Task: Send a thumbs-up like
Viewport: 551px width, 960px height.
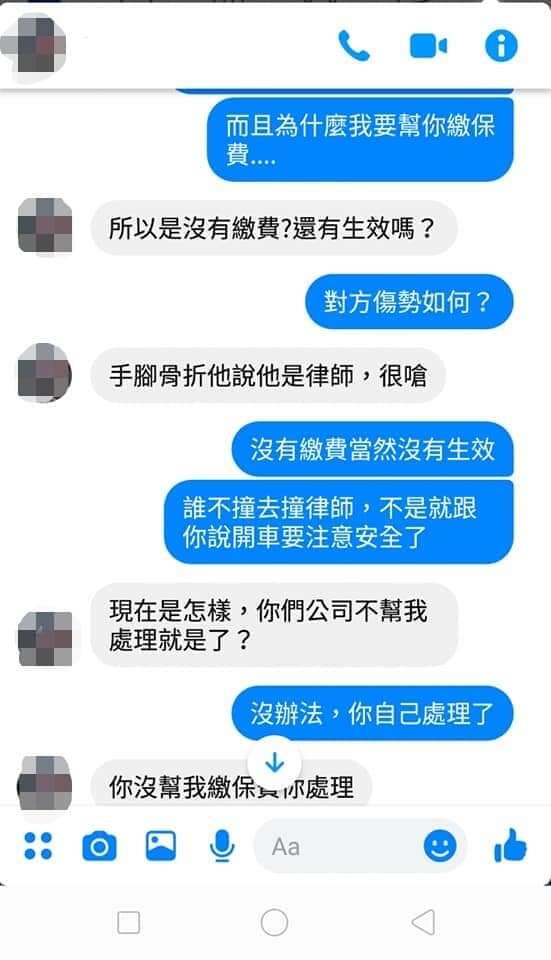Action: [x=511, y=846]
